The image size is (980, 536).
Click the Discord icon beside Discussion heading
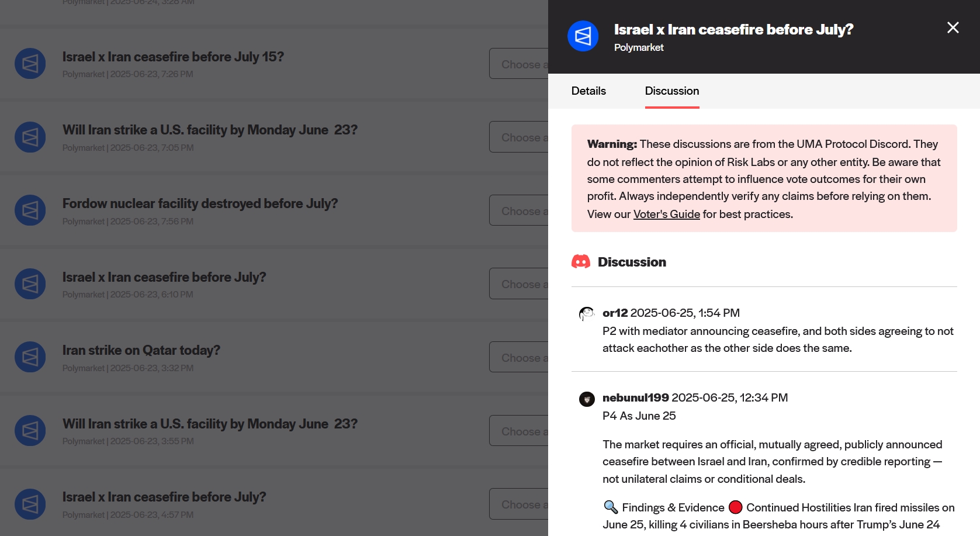pyautogui.click(x=581, y=262)
